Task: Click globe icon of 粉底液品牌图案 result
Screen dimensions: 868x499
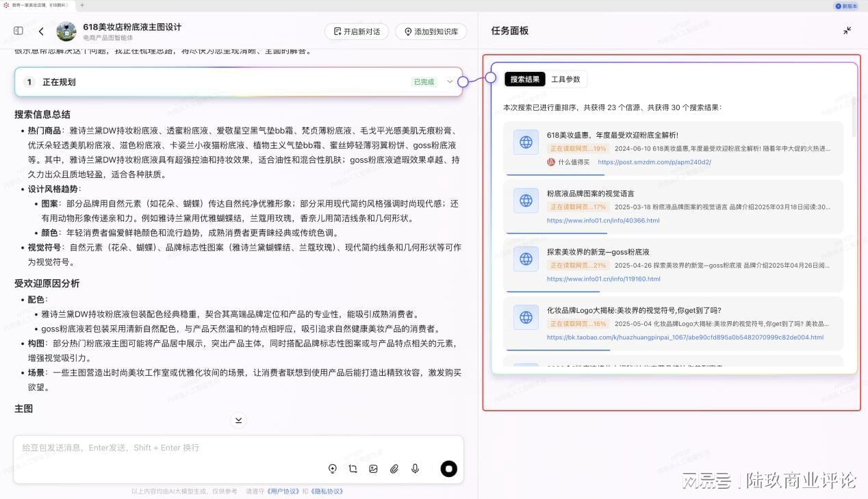Action: 526,201
